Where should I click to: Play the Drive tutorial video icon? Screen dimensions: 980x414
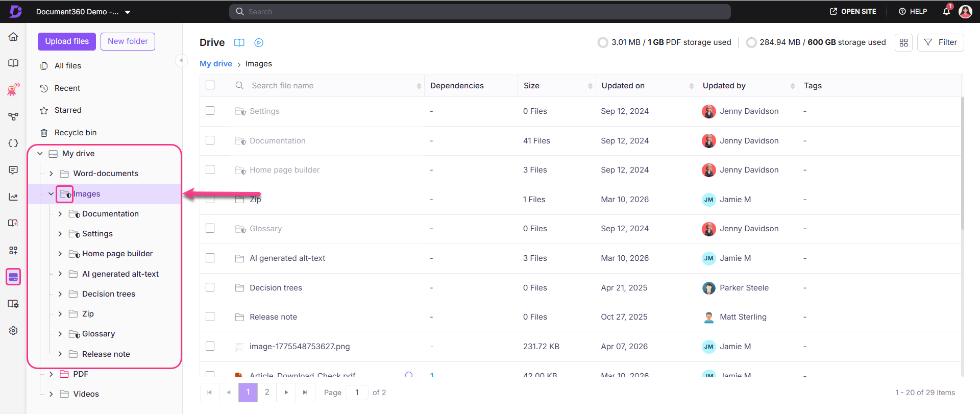coord(259,43)
